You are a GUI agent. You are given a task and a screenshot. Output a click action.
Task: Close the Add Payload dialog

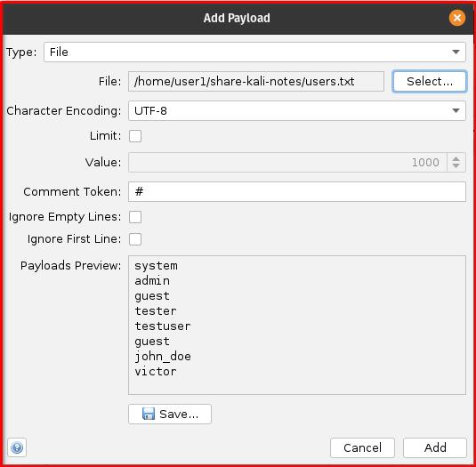tap(457, 18)
